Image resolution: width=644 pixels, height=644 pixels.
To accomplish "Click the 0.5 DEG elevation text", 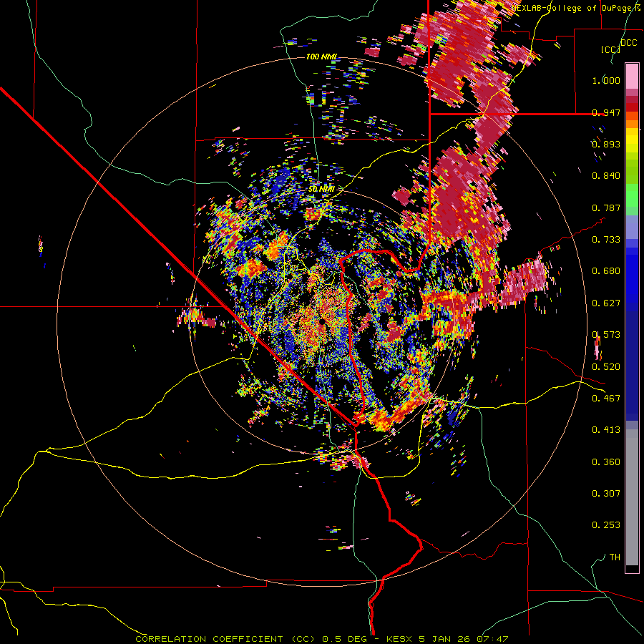I will (x=344, y=639).
